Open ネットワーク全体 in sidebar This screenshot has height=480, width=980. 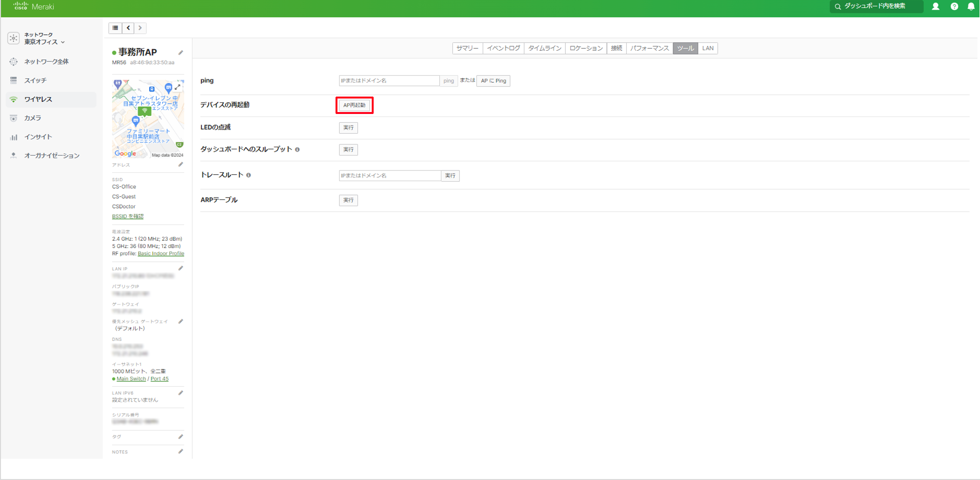(46, 61)
